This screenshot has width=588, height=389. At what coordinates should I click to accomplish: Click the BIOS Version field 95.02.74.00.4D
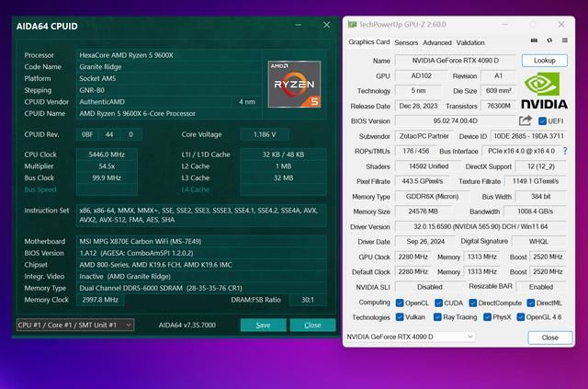456,120
